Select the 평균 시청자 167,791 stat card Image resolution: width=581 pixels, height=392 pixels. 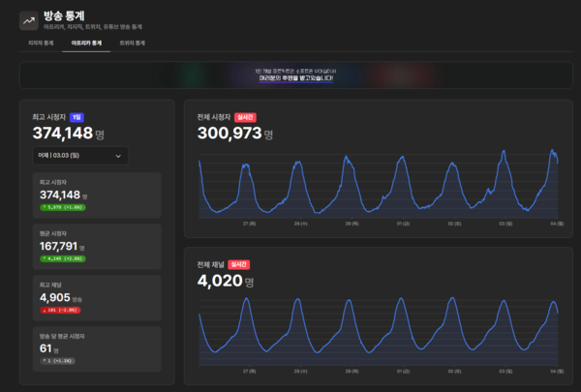click(x=96, y=246)
